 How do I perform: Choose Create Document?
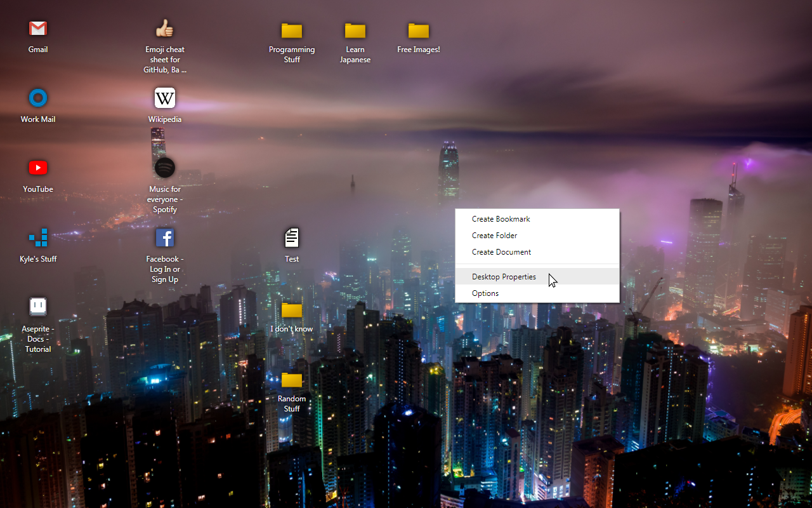tap(501, 251)
